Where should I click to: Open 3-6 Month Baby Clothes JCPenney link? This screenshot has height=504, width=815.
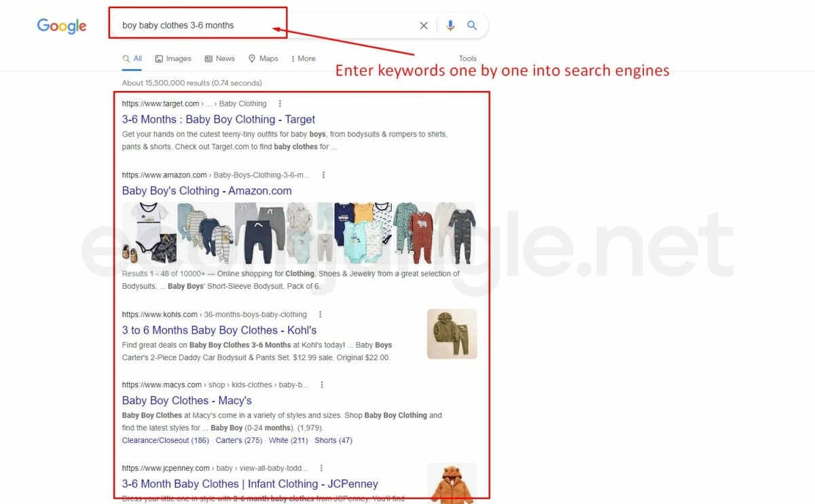click(250, 484)
